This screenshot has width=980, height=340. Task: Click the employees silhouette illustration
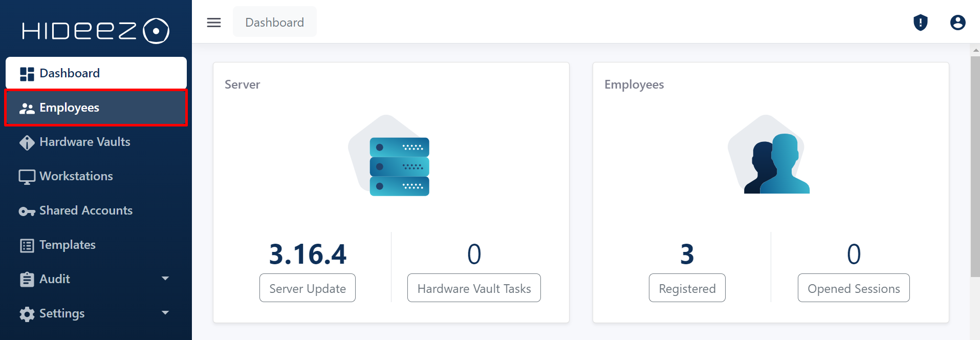click(776, 164)
